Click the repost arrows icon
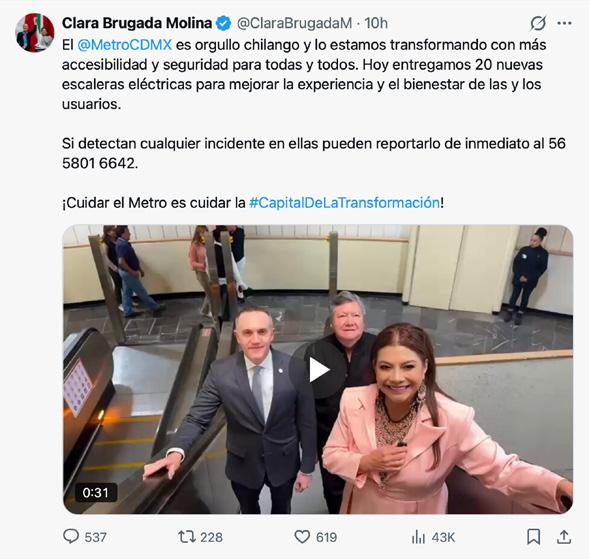Screen dimensions: 589x560 [x=187, y=537]
